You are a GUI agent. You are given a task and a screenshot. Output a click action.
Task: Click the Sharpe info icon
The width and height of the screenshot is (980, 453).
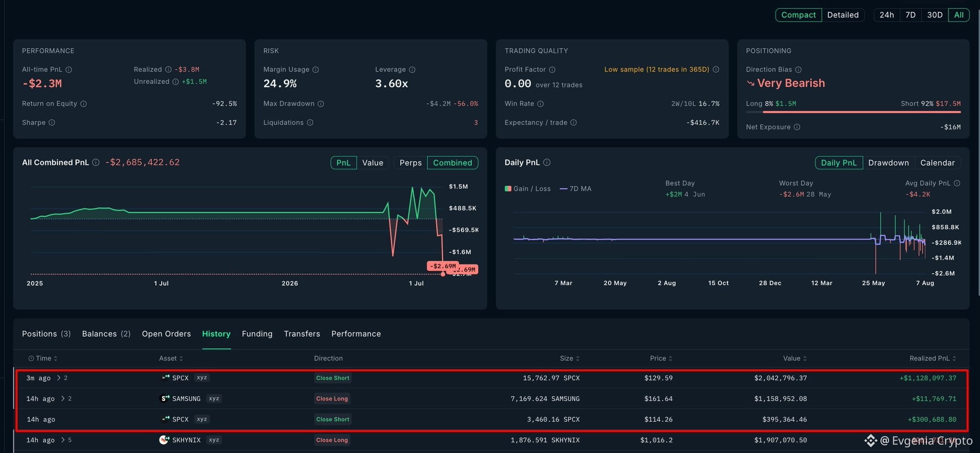(x=52, y=122)
